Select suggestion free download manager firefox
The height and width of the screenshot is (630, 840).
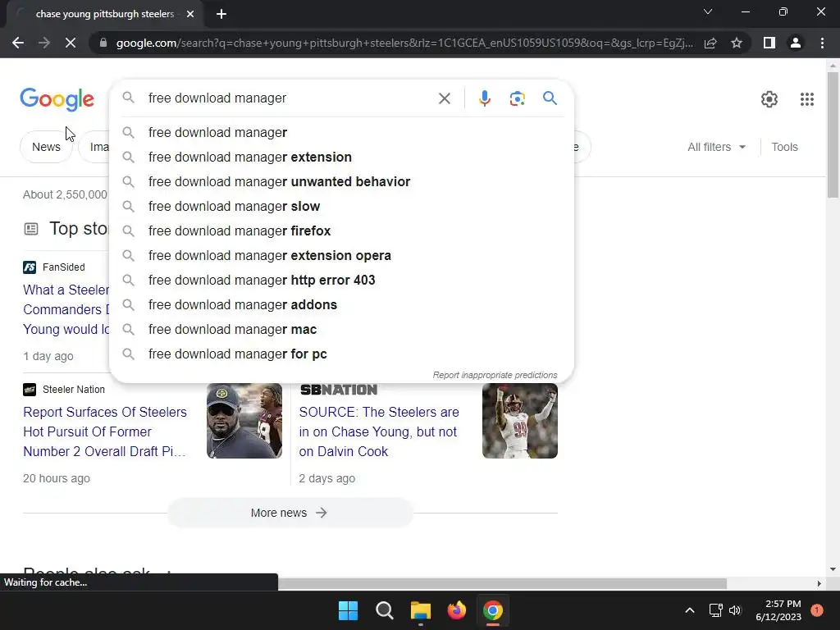click(x=341, y=231)
